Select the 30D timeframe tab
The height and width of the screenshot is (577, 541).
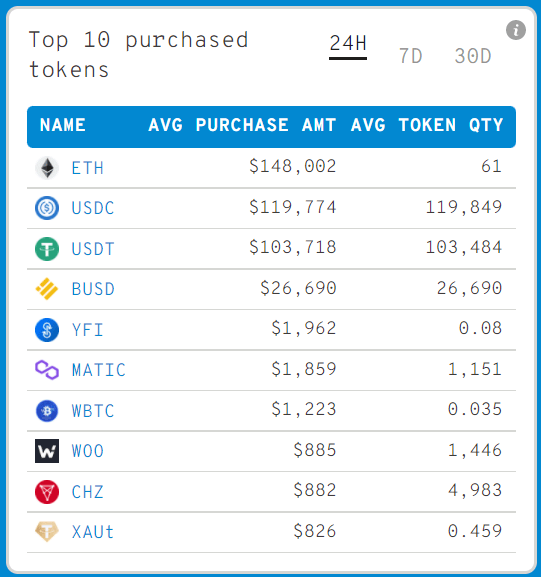[473, 56]
